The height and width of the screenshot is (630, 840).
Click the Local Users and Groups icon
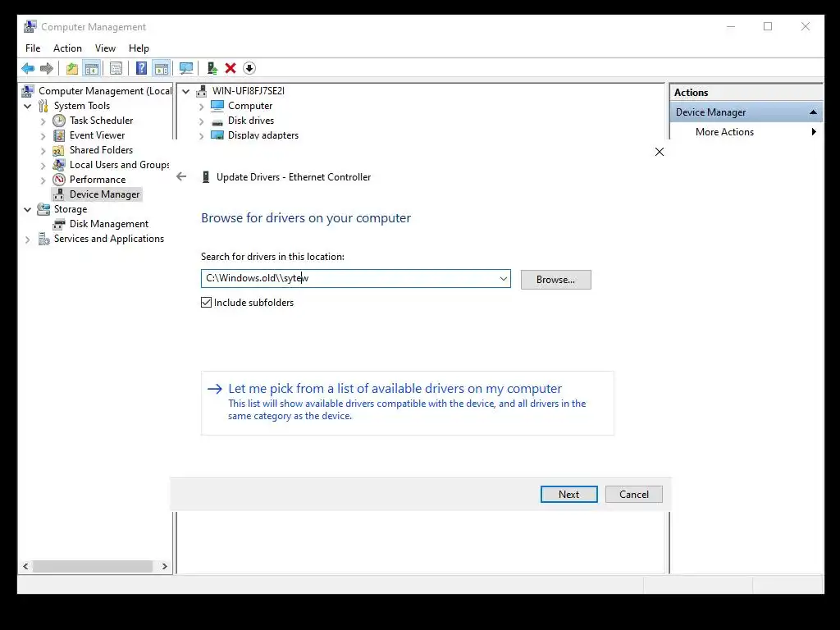tap(59, 164)
